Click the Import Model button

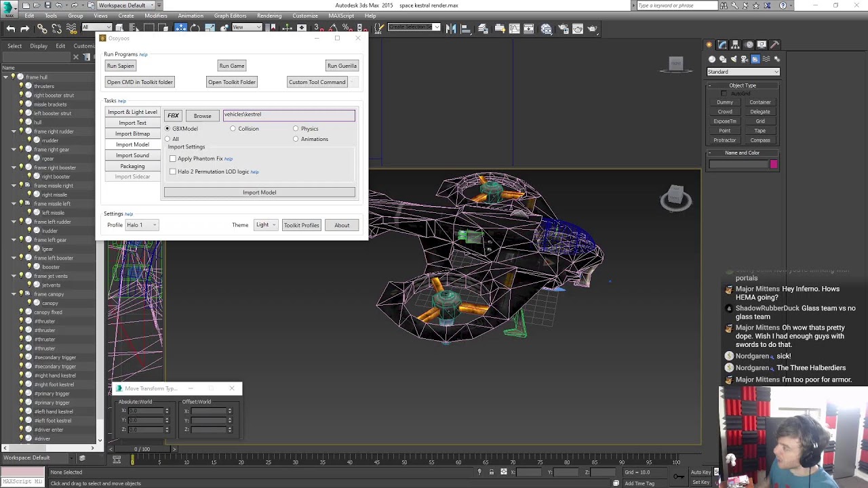pos(259,192)
